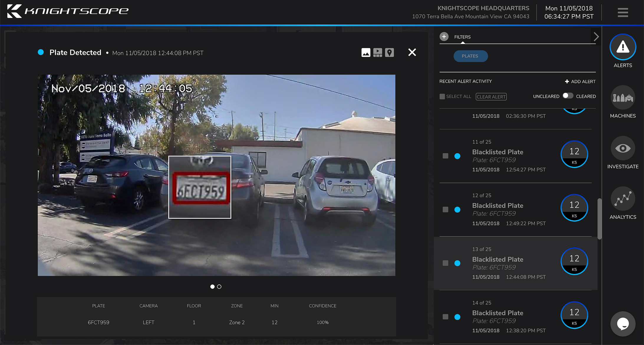This screenshot has height=345, width=644.
Task: Close the Plate Detected panel
Action: coord(412,53)
